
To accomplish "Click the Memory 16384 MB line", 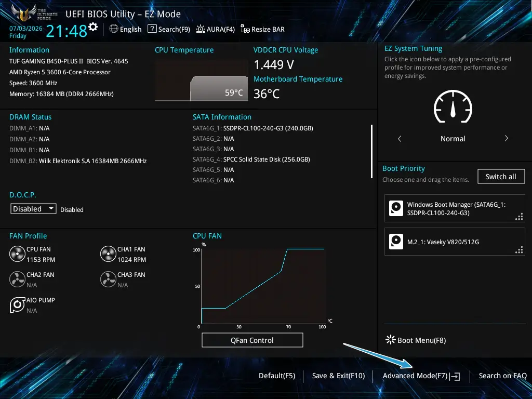I will 61,94.
